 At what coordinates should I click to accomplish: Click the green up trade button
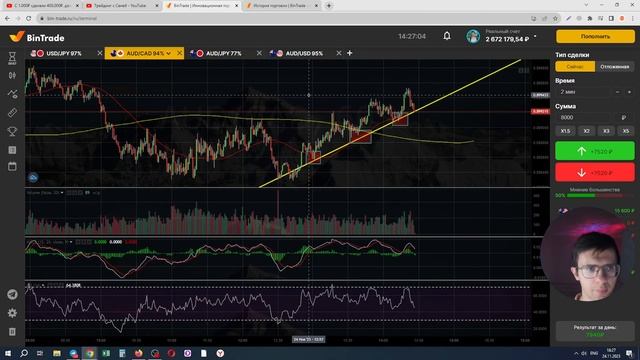595,151
